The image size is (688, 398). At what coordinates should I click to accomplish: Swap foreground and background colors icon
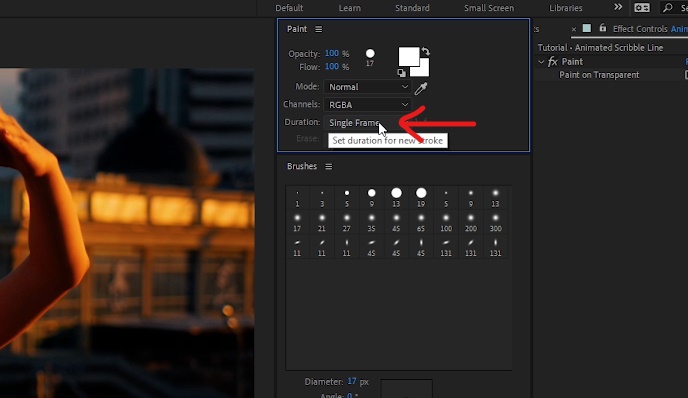point(426,51)
